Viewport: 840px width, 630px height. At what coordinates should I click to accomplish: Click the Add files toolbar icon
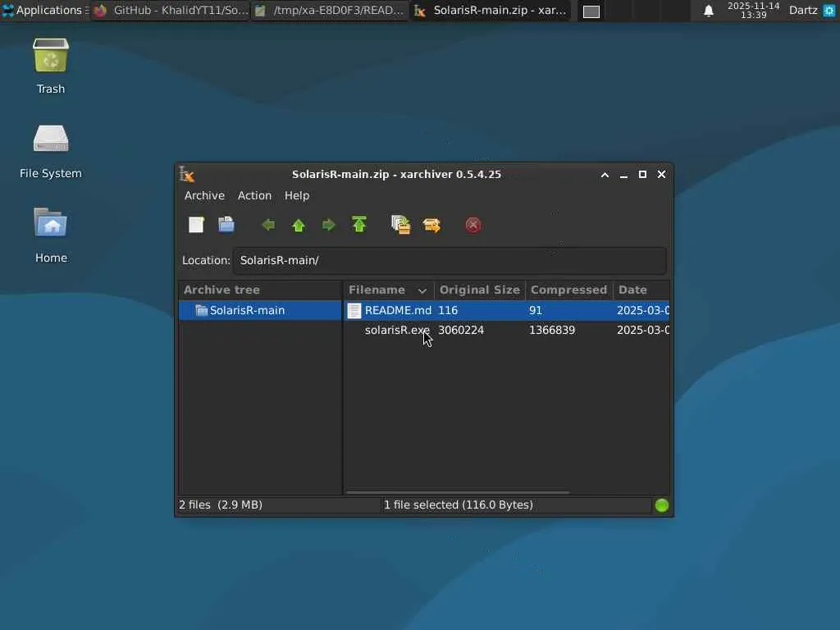(400, 225)
